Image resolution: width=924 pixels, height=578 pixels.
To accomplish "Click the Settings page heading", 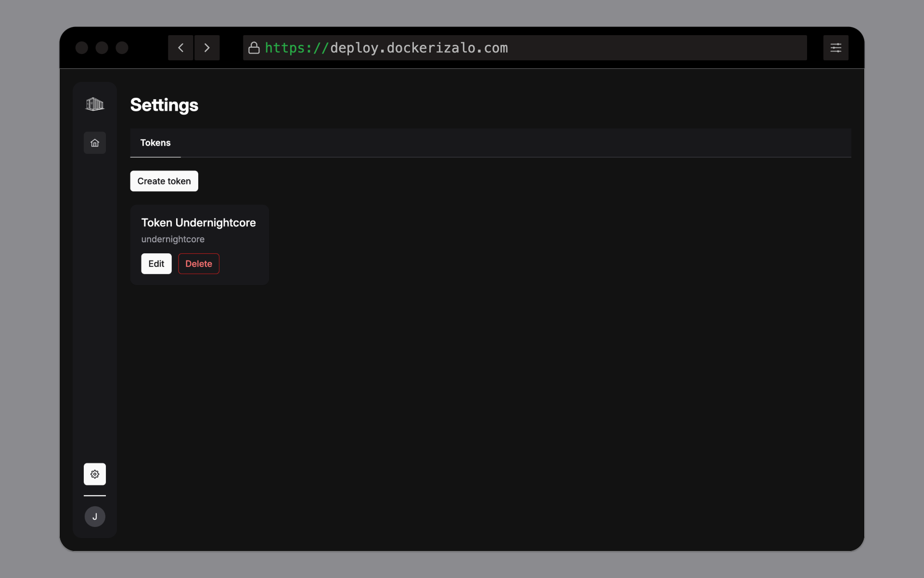I will (164, 105).
